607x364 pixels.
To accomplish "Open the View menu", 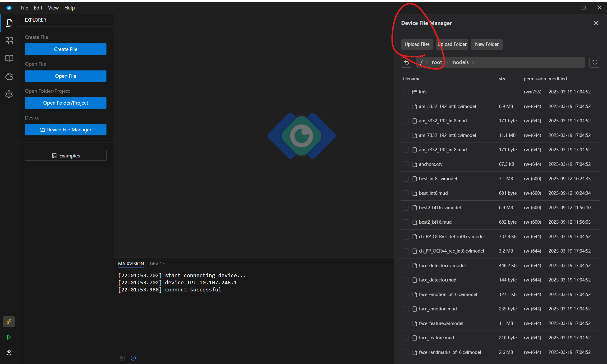I will click(x=53, y=8).
